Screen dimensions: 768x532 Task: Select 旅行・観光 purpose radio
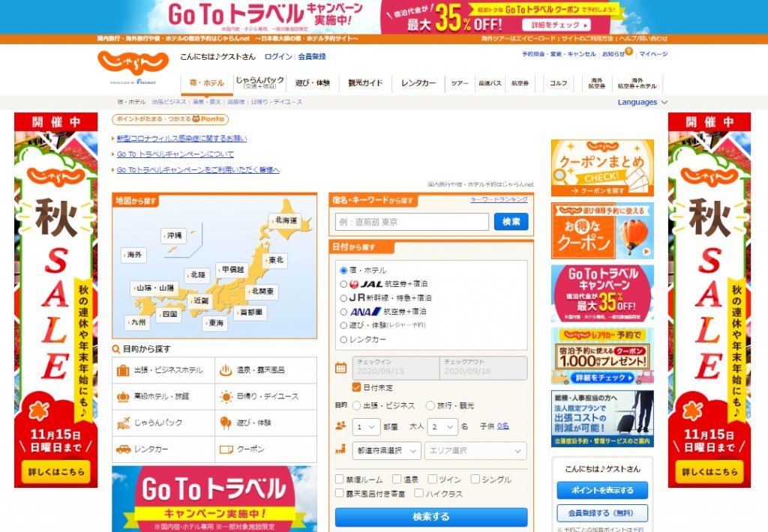(x=430, y=405)
